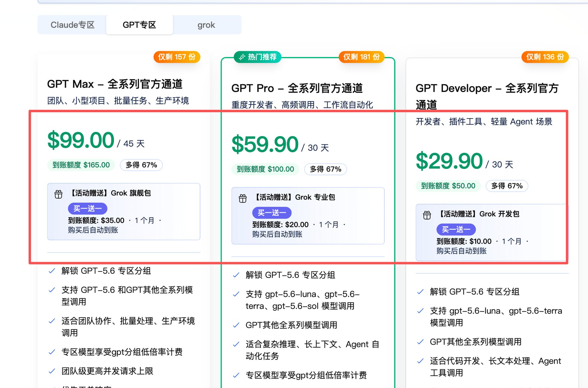Click the checkmark beside GPT Pro 专区模型享受gpt分组低倍率计费
Screen dimensions: 588x388
[236, 375]
